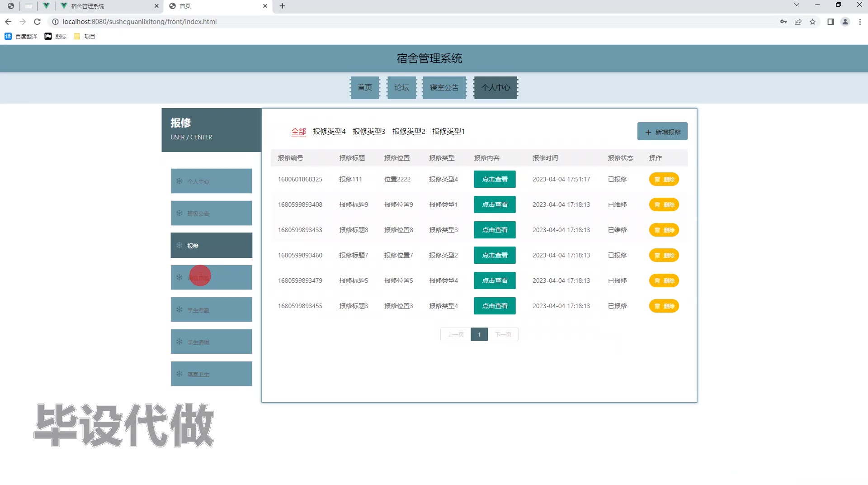Image resolution: width=868 pixels, height=485 pixels.
Task: Open the 论坛 navigation item
Action: 401,88
